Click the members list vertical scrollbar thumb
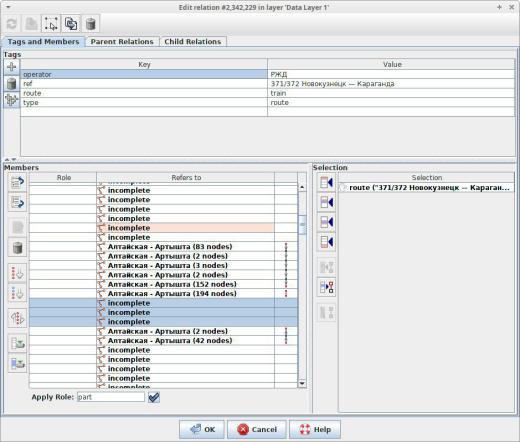This screenshot has width=520, height=442. [302, 224]
